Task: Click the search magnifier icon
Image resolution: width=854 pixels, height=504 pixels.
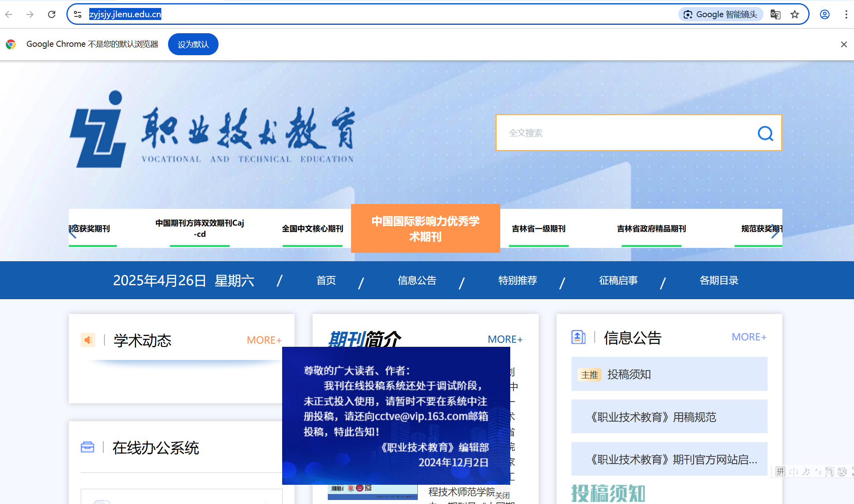Action: pyautogui.click(x=765, y=133)
